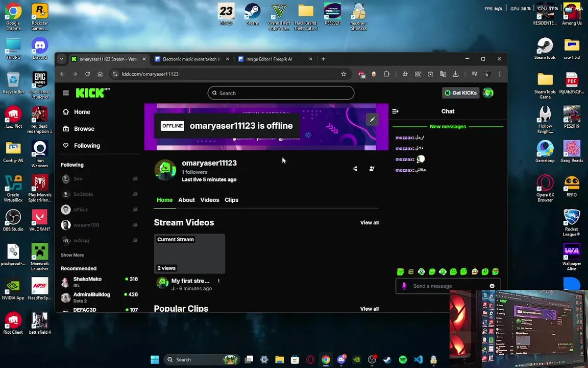Click the Windows taskbar Search box
This screenshot has width=588, height=368.
click(202, 360)
